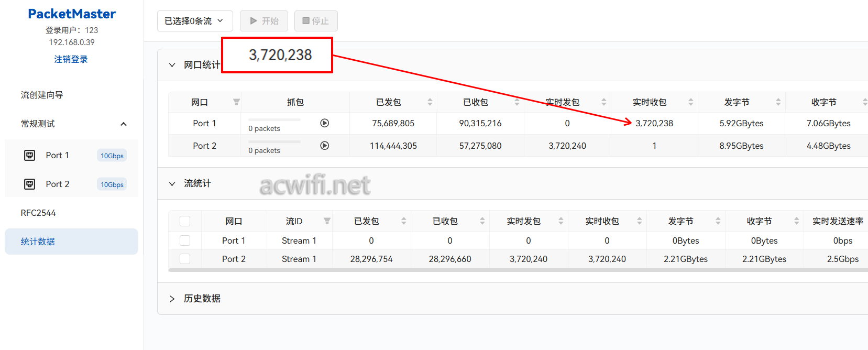The height and width of the screenshot is (350, 868).
Task: Collapse the 网口统计 section
Action: tap(172, 65)
